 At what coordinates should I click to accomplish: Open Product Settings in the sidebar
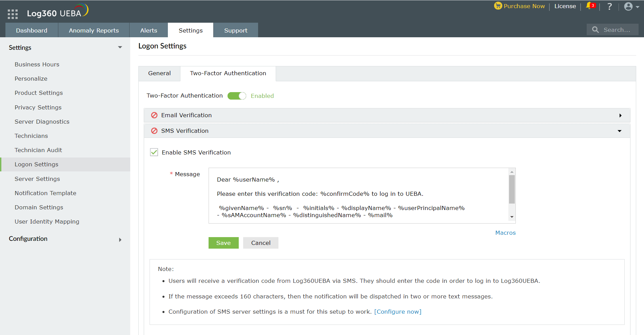[x=39, y=93]
